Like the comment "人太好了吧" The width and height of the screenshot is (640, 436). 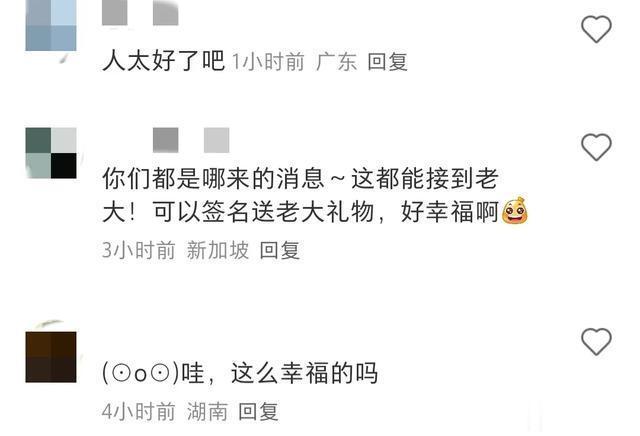pyautogui.click(x=596, y=29)
